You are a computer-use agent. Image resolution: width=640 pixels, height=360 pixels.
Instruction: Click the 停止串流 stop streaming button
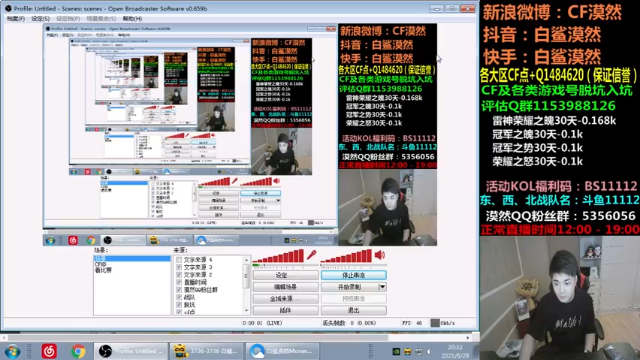pos(353,275)
